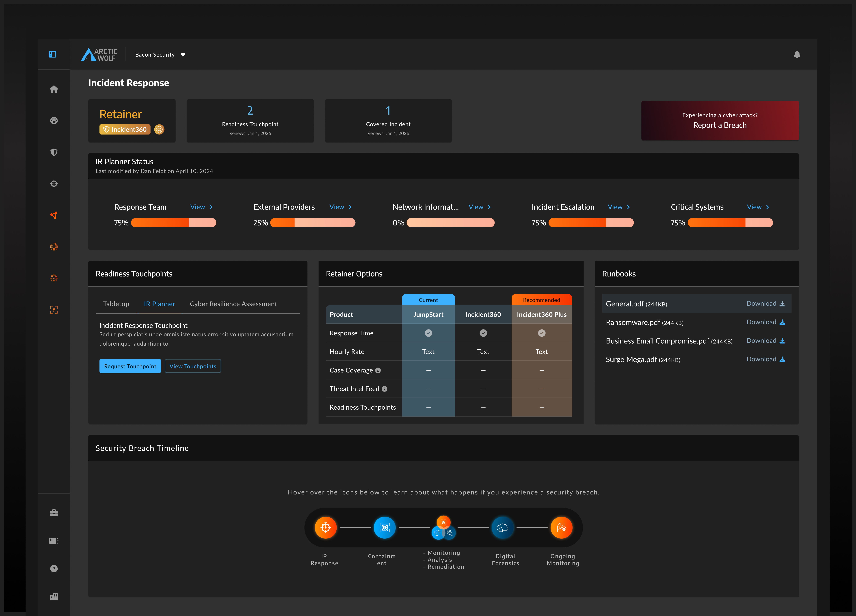The image size is (856, 616).
Task: Open the orange radar icon in the sidebar
Action: coord(54,247)
